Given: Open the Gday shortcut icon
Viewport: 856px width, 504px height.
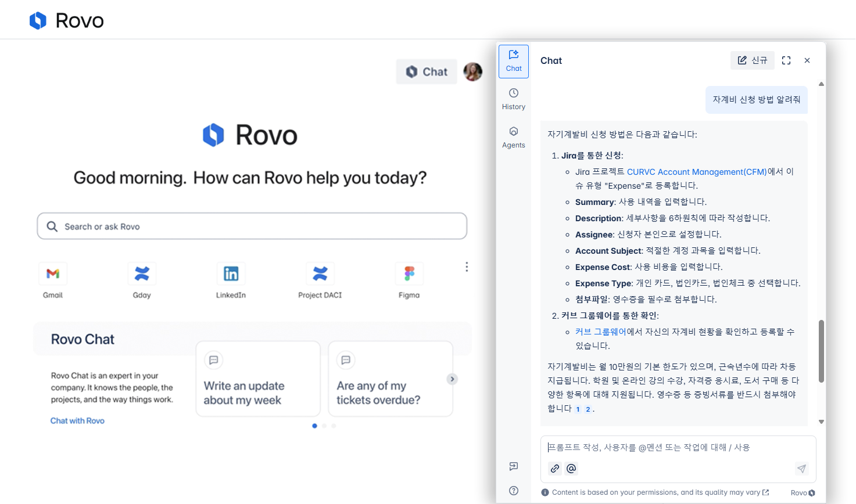Looking at the screenshot, I should [142, 273].
